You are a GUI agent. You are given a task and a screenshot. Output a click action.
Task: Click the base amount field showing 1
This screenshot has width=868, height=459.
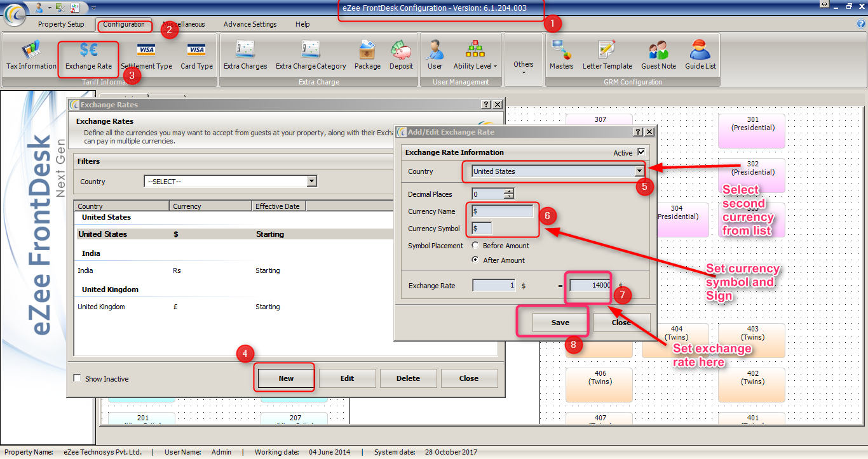[494, 286]
